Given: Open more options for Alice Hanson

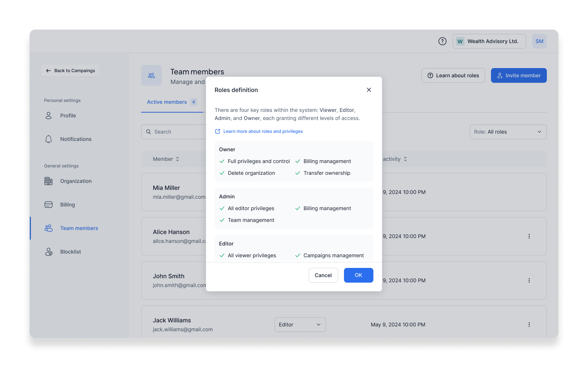Looking at the screenshot, I should 529,236.
